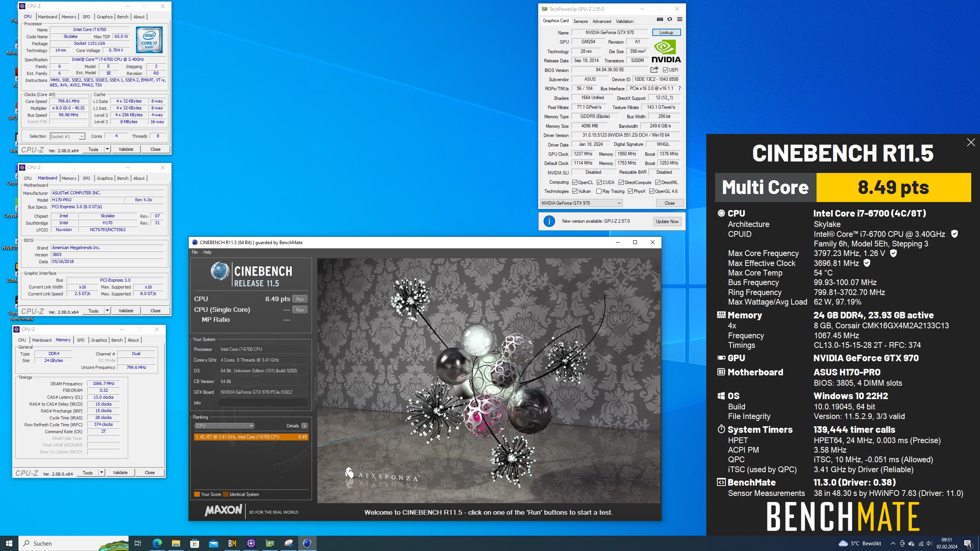Click the GPU-Z refresh icon
The height and width of the screenshot is (551, 980).
click(670, 20)
